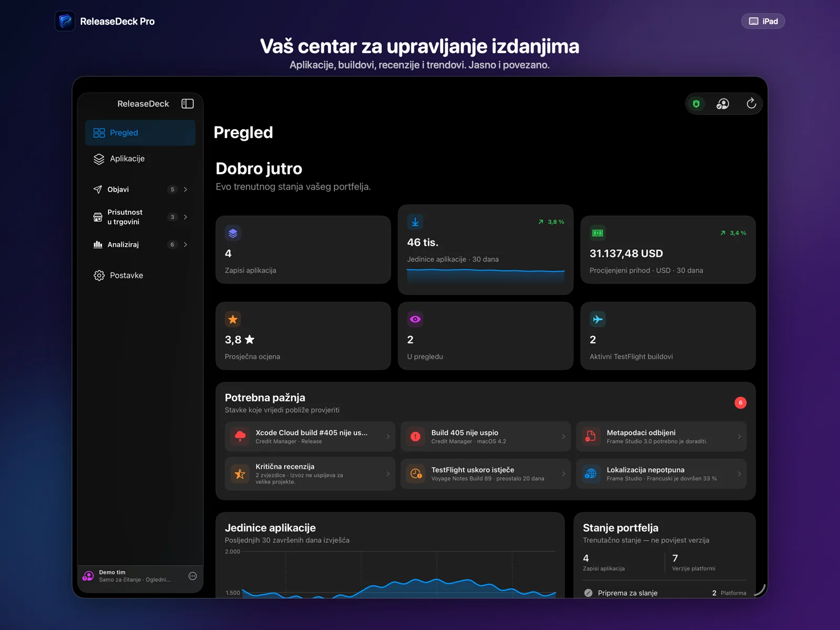Expand chevron on Build 405 nije uspio row

click(x=563, y=437)
